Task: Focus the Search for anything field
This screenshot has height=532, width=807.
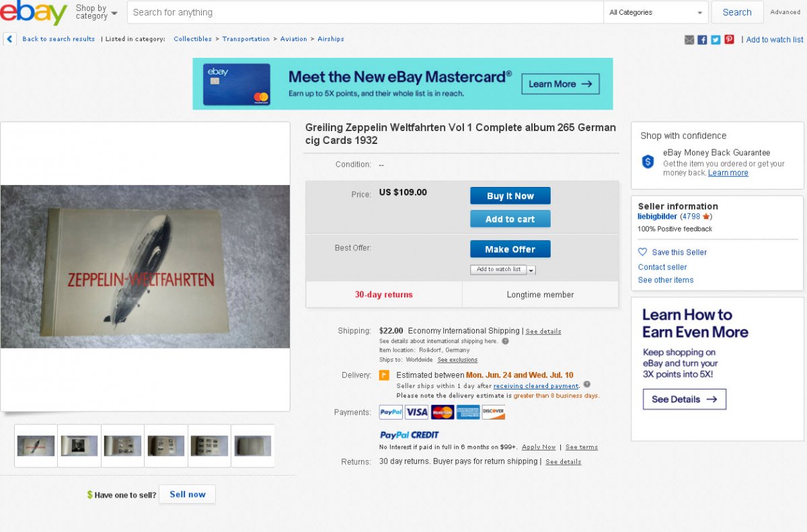Action: (x=365, y=12)
